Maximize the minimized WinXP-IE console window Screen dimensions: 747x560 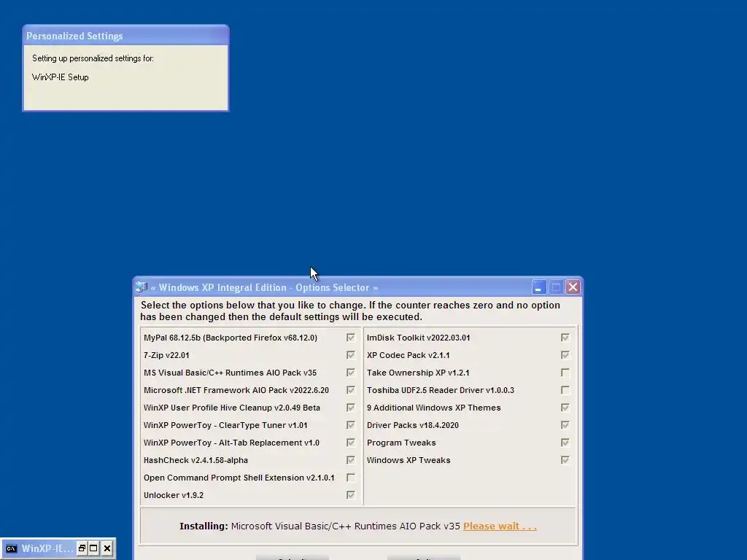[x=94, y=548]
